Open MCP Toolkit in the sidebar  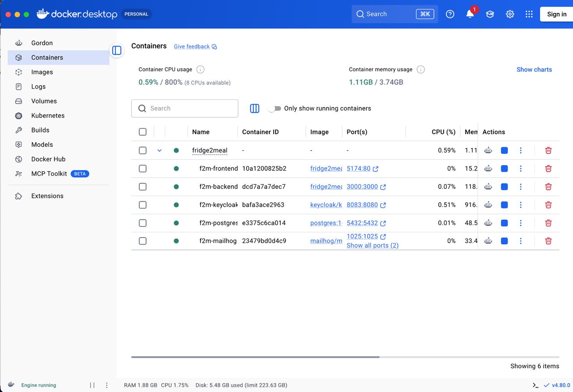point(59,174)
